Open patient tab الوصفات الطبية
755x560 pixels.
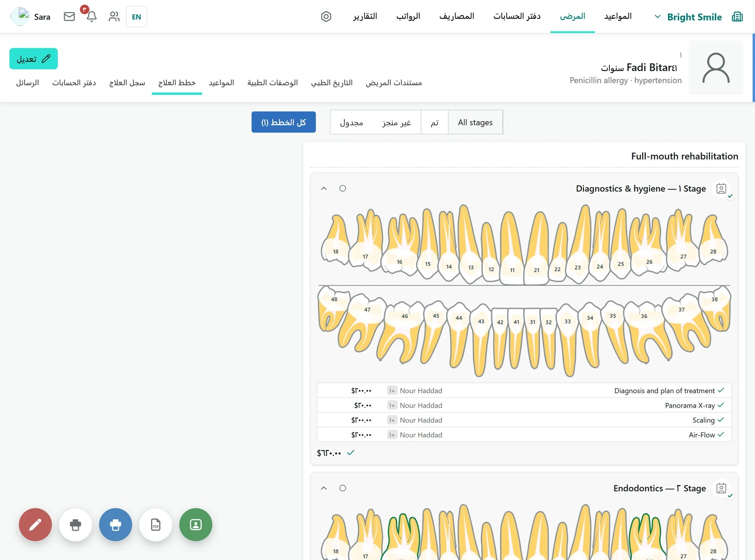pos(273,83)
